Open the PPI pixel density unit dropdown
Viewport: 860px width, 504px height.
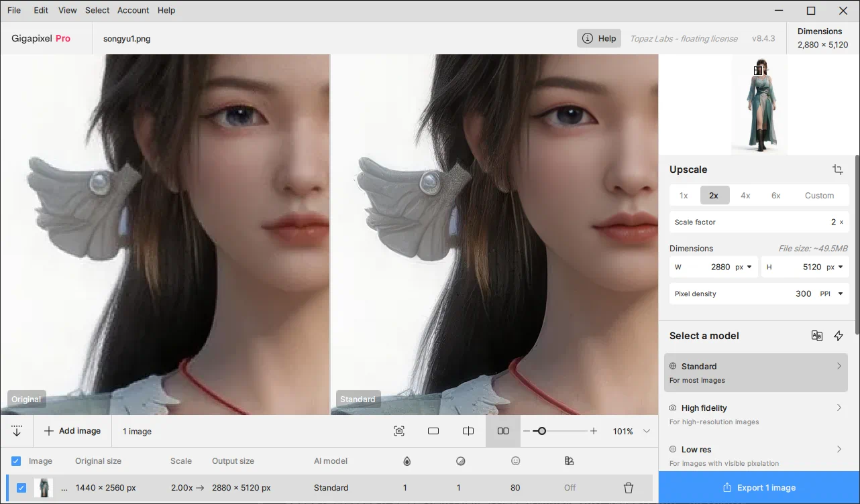tap(832, 294)
